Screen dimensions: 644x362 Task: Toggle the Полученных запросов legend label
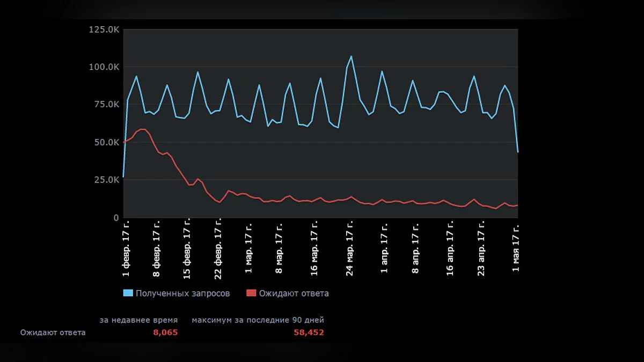[x=182, y=293]
